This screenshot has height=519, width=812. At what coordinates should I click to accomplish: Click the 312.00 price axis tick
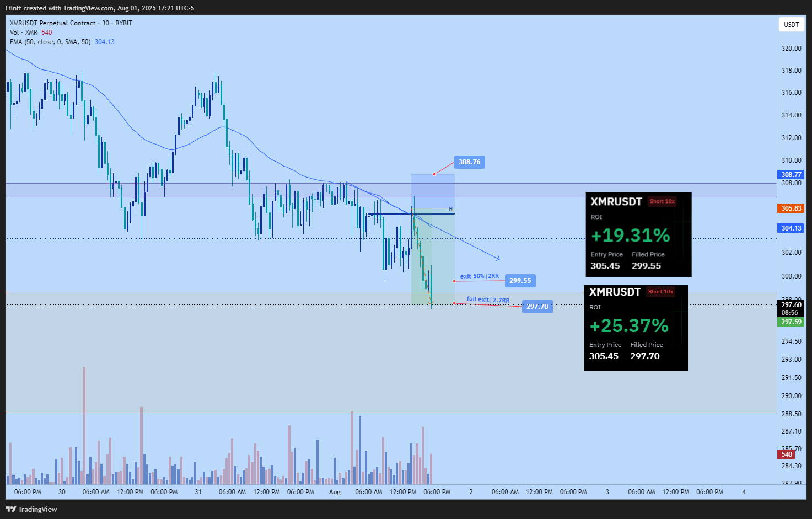[x=792, y=138]
